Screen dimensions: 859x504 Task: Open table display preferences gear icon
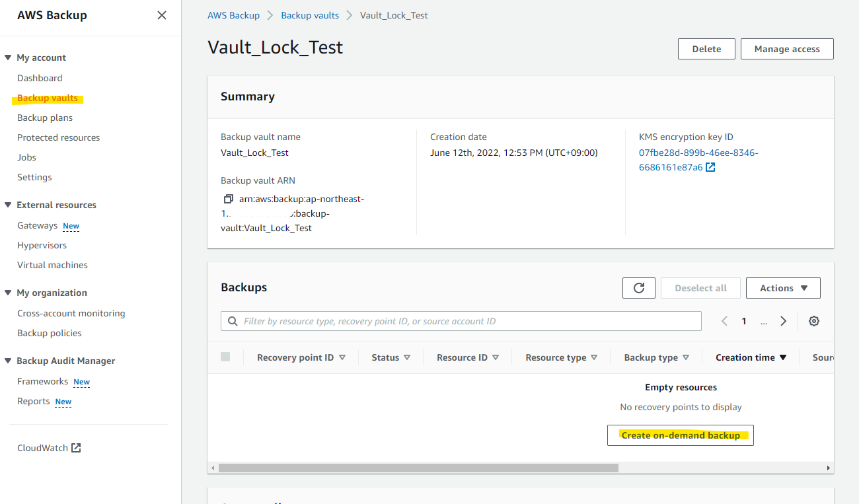(814, 321)
